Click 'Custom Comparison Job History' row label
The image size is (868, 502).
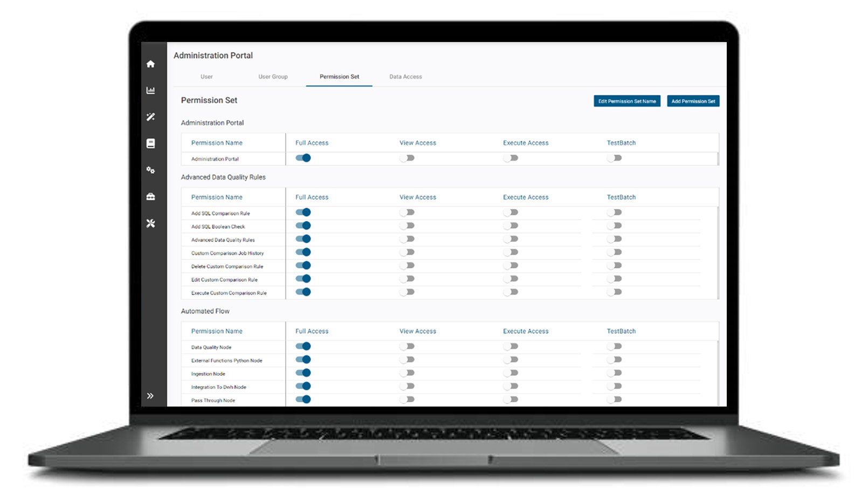pyautogui.click(x=228, y=253)
